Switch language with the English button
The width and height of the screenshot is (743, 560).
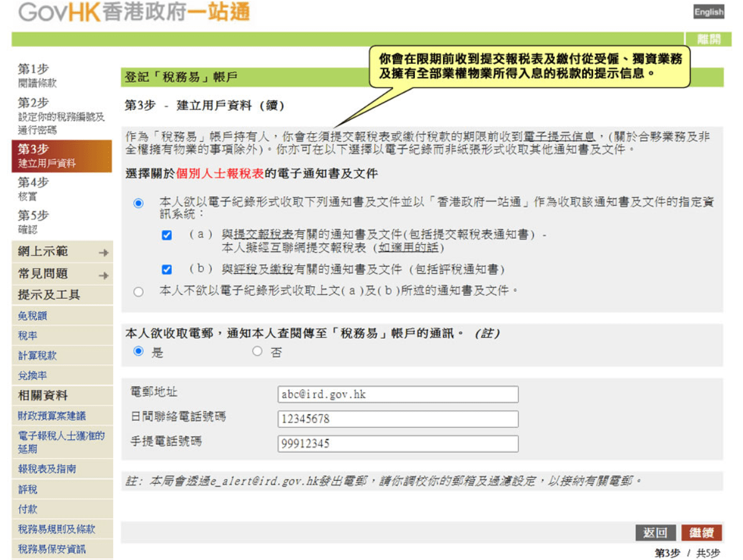[709, 12]
